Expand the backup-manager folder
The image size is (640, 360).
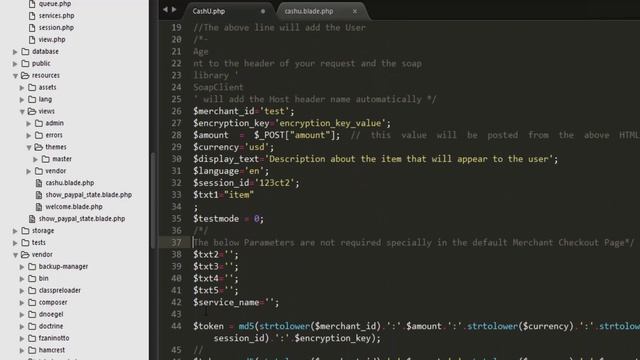[22, 267]
